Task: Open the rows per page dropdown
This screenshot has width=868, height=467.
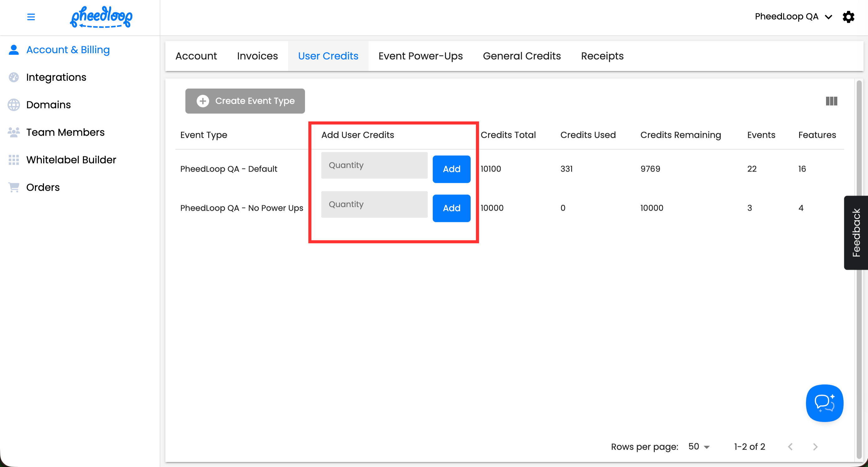Action: tap(699, 446)
